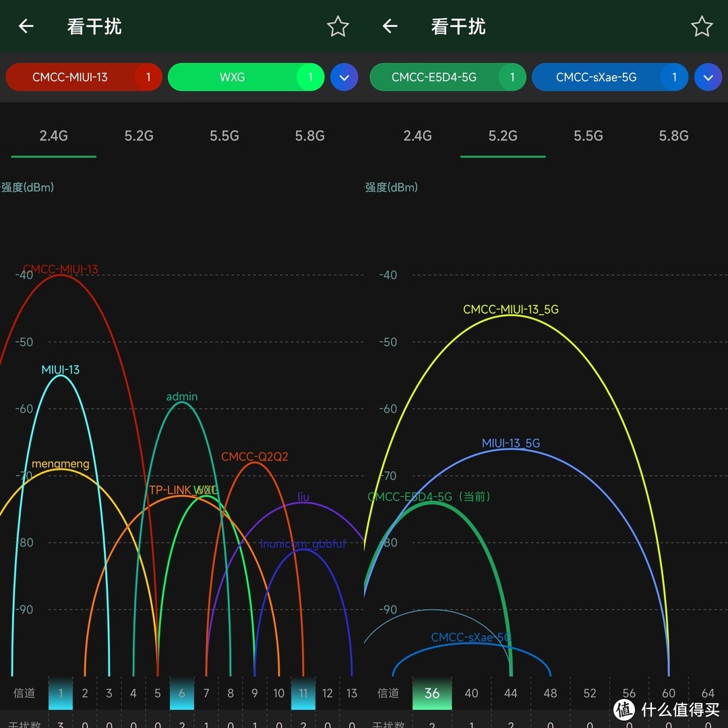Switch to the 2.4G tab on the right
The image size is (728, 728).
tap(417, 135)
